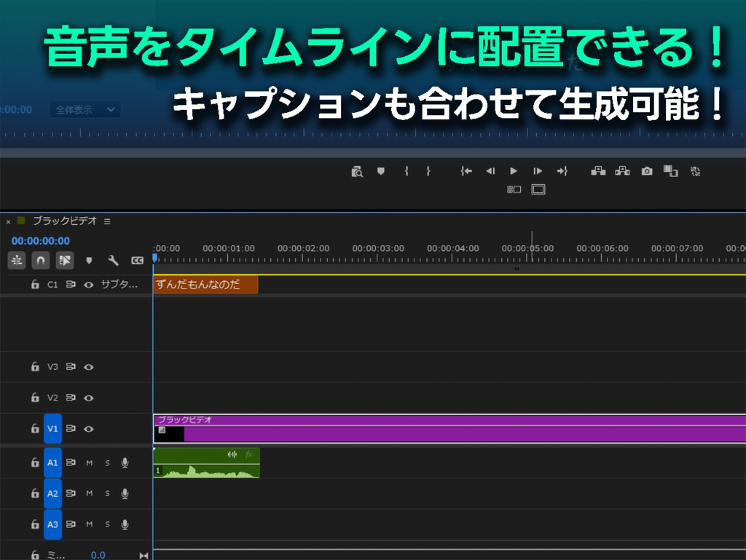Click mix track volume value 0.0

pyautogui.click(x=98, y=555)
